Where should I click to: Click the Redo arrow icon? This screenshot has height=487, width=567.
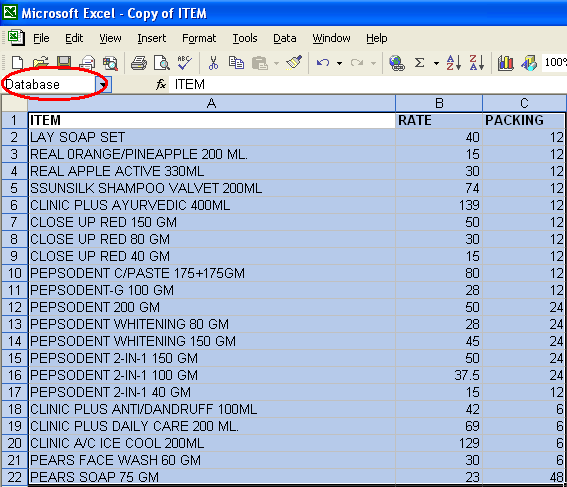(x=357, y=63)
